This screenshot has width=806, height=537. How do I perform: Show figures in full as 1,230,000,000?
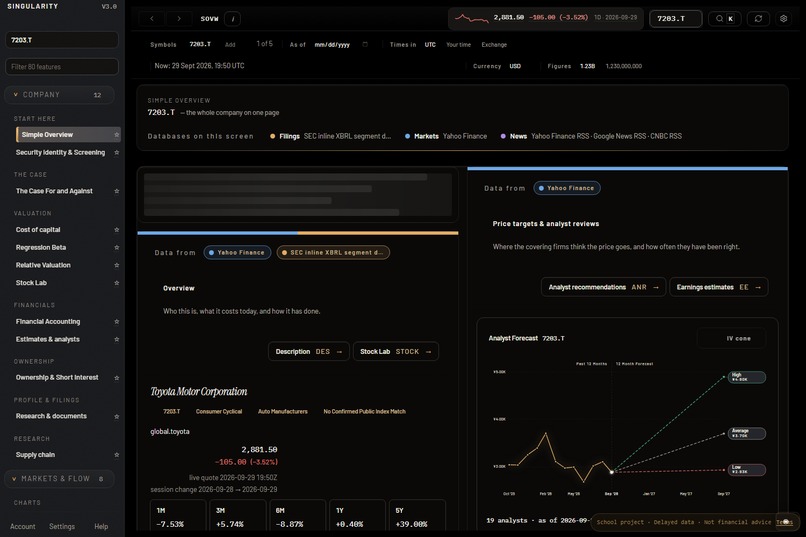tap(624, 66)
